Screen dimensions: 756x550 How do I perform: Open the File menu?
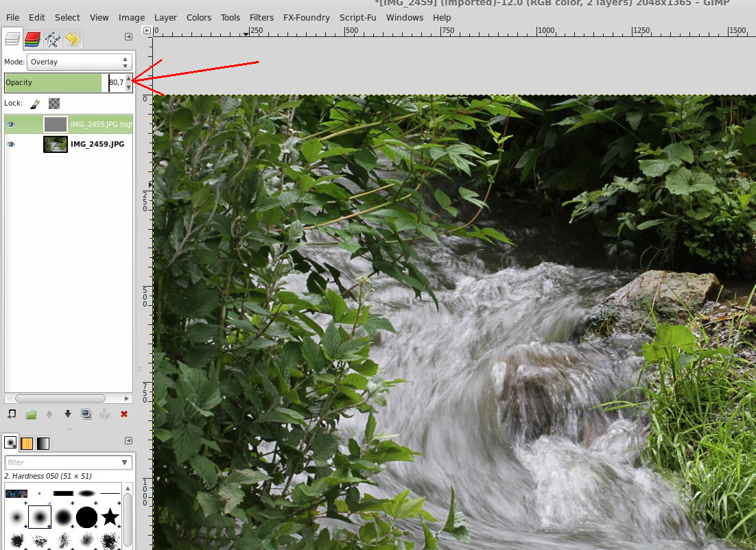[12, 17]
